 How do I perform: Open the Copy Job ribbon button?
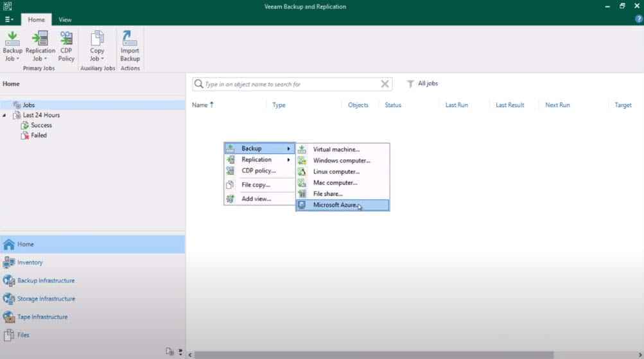pos(97,46)
